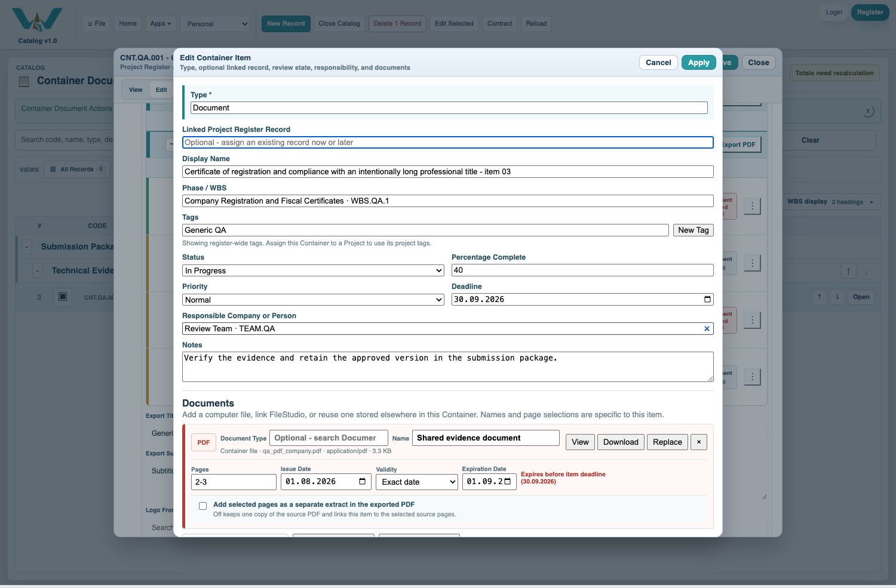Click the Totals need recalculation notice
This screenshot has width=896, height=588.
coord(834,73)
